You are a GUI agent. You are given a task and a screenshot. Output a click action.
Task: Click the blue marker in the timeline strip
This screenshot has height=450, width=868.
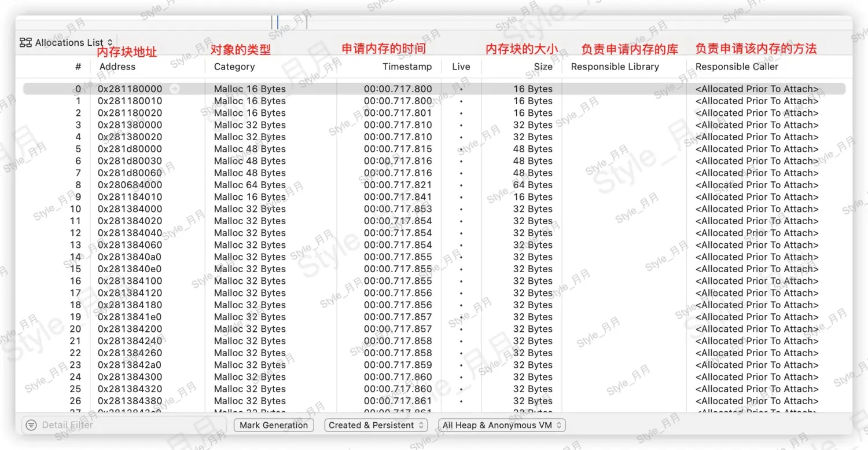click(x=278, y=22)
